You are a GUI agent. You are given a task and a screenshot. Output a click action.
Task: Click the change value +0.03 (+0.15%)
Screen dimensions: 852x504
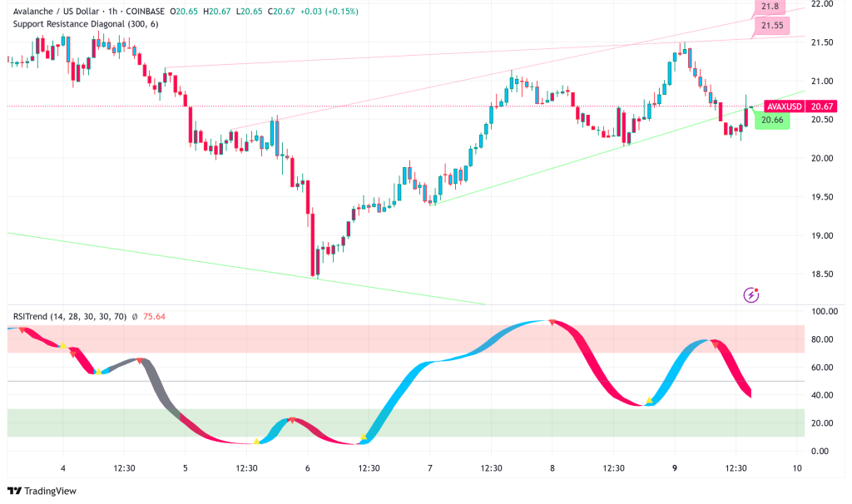coord(329,12)
